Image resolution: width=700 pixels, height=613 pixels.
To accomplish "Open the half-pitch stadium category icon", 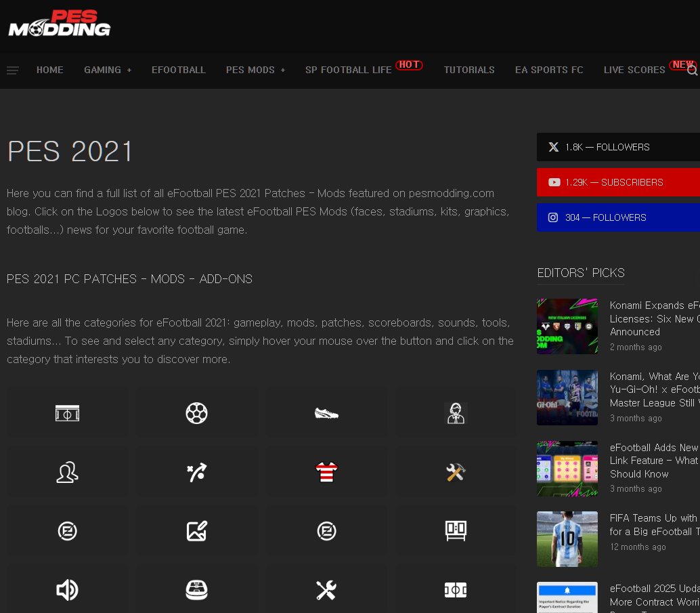I will point(67,413).
